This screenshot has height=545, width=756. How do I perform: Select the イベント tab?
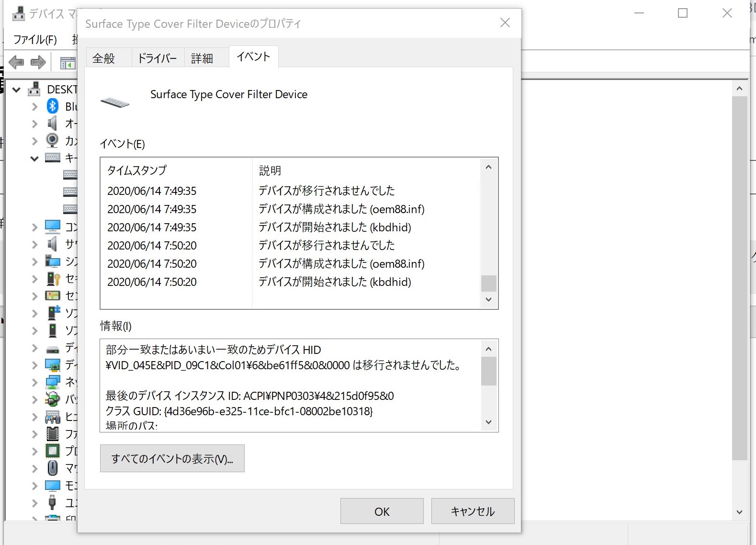[x=254, y=57]
